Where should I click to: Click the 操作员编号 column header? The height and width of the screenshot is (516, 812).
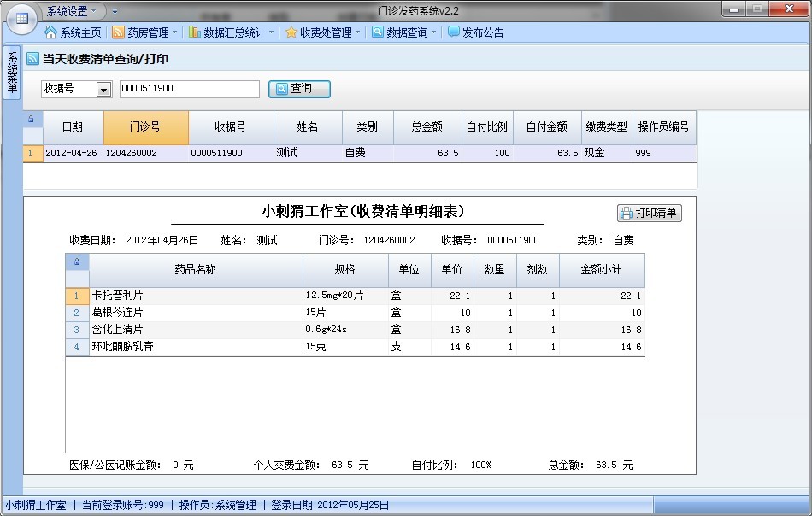[664, 127]
